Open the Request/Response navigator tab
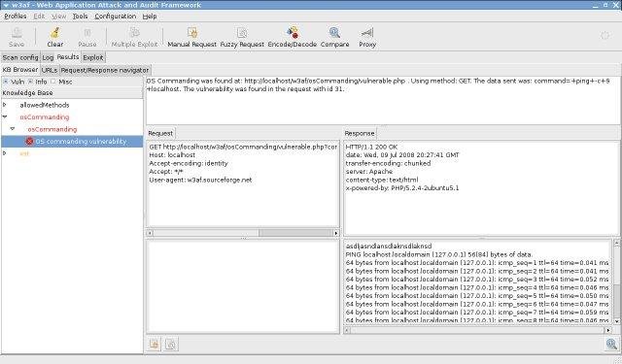The image size is (622, 364). [x=105, y=70]
